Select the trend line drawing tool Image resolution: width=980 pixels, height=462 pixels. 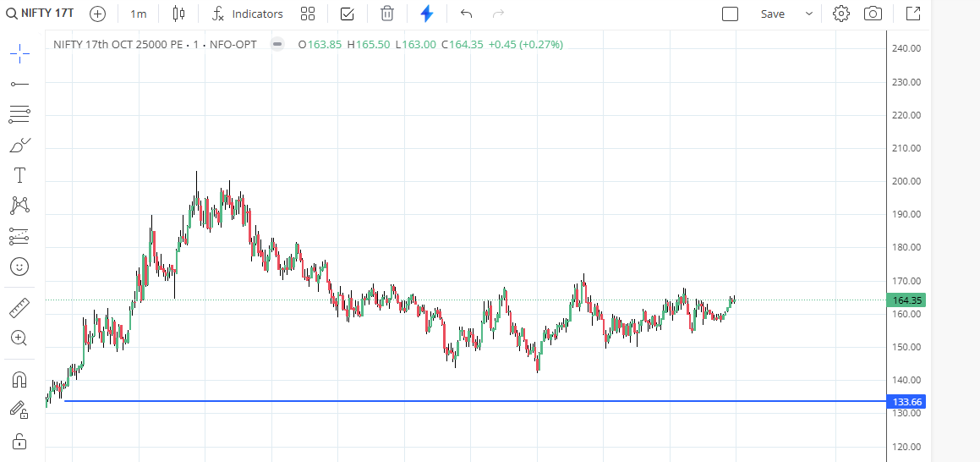click(19, 84)
